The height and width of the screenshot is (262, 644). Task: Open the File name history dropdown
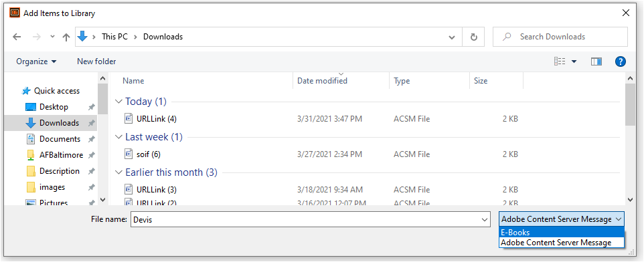click(x=485, y=220)
